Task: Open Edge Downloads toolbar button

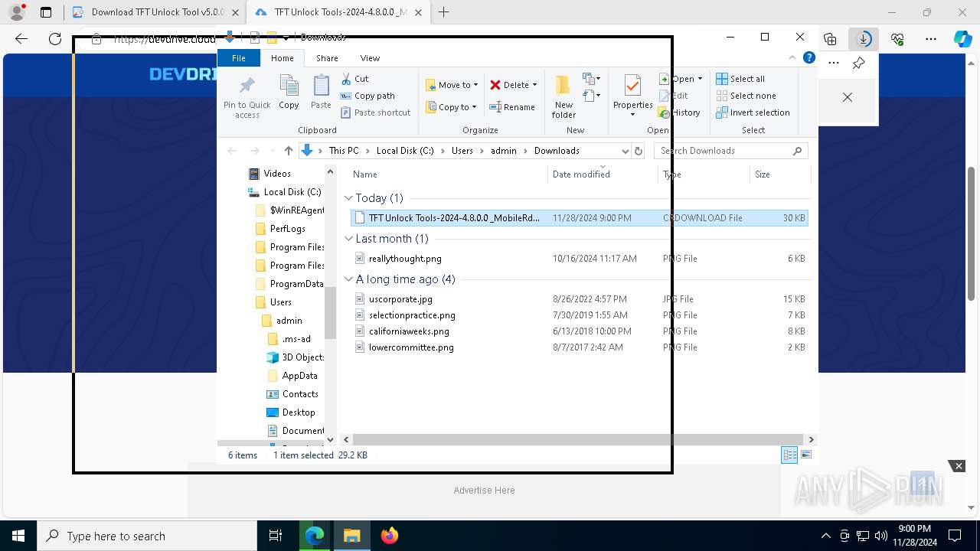Action: tap(864, 39)
